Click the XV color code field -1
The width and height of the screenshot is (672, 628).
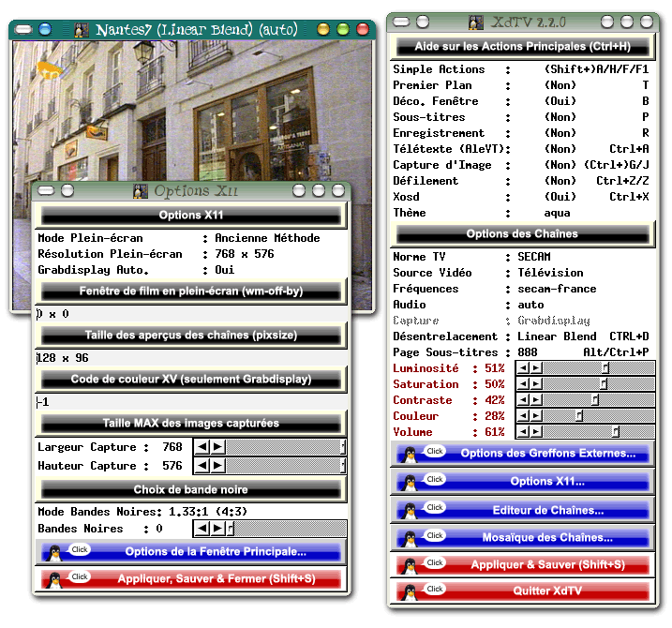191,402
